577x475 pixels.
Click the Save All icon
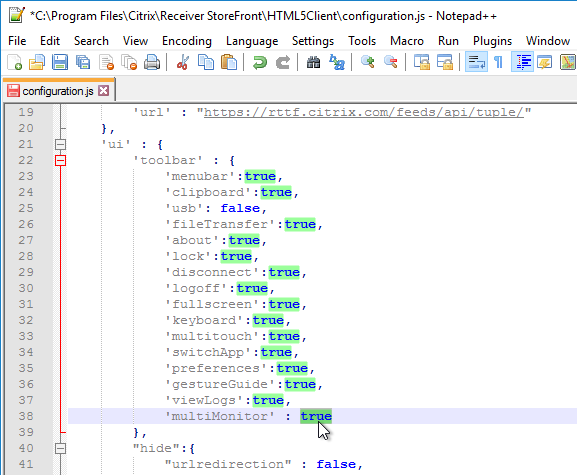(83, 62)
